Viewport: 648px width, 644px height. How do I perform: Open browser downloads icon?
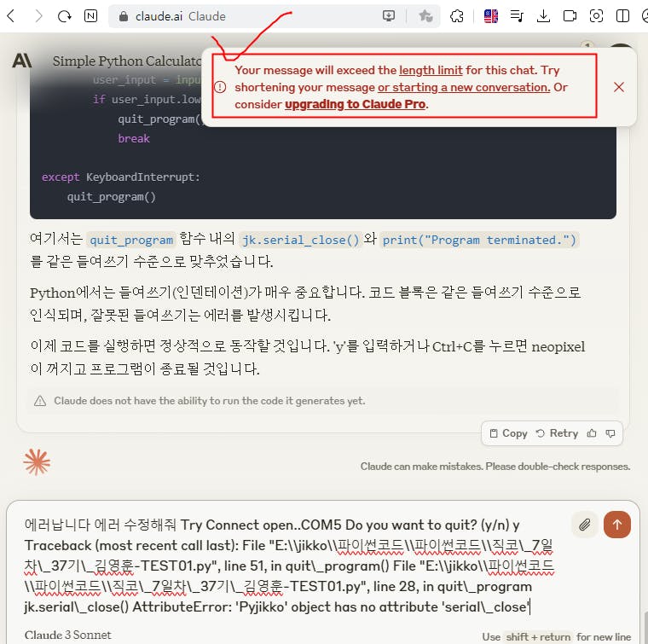pos(543,16)
